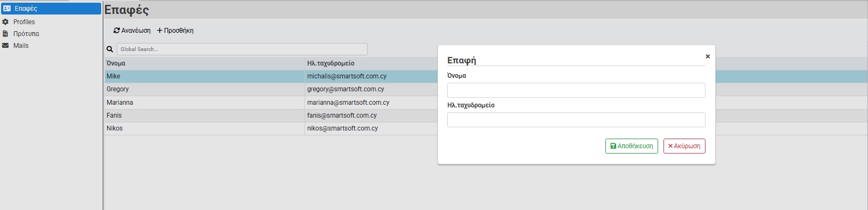Focus the Global Search field

coord(242,49)
